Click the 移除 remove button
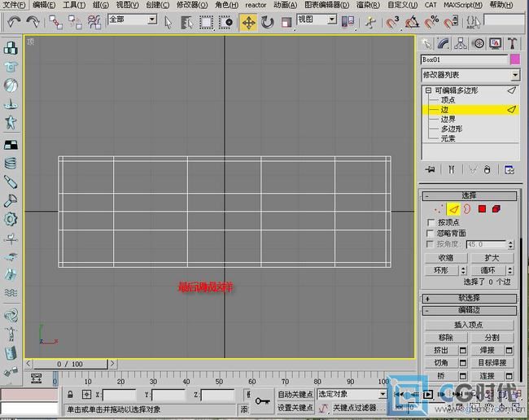Screen dimensions: 529x420 (x=446, y=338)
